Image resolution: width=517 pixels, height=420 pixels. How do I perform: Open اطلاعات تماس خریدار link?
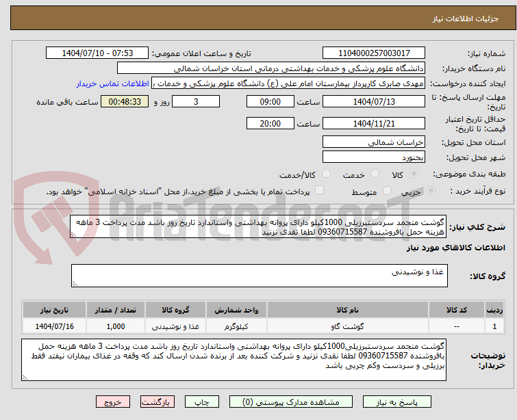click(113, 83)
